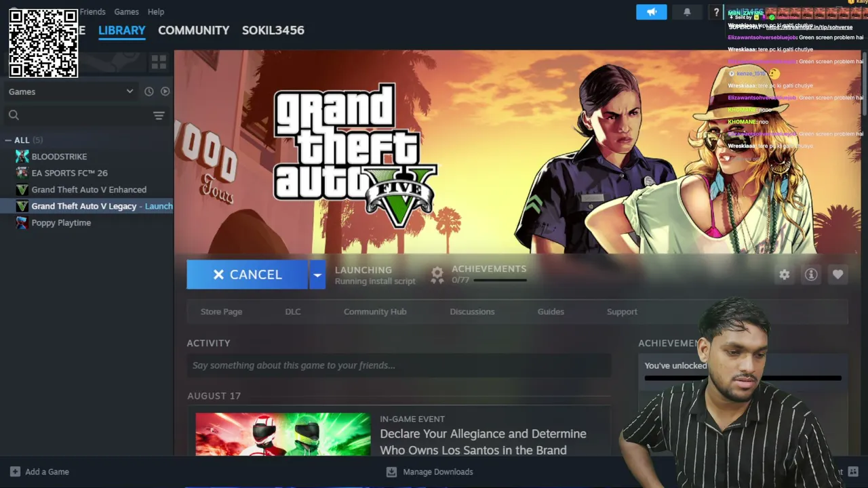The width and height of the screenshot is (868, 488).
Task: Click the 'Running install script' status text
Action: tap(375, 281)
